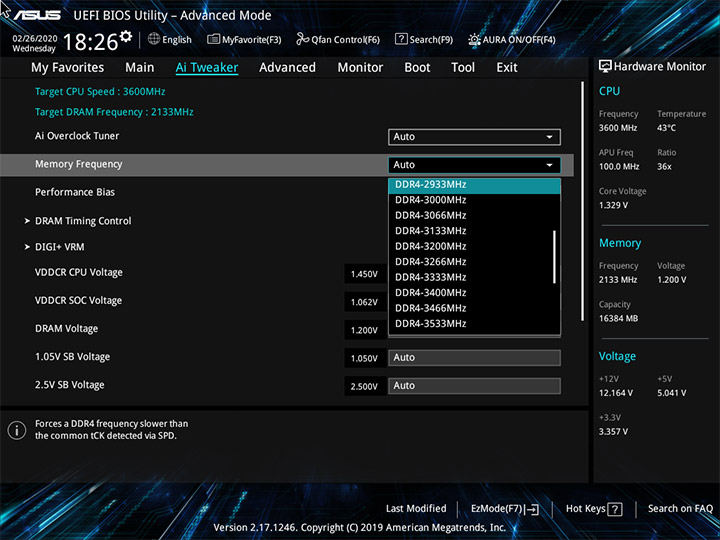The image size is (720, 540).
Task: Click the main settings page scrollbar
Action: click(582, 201)
